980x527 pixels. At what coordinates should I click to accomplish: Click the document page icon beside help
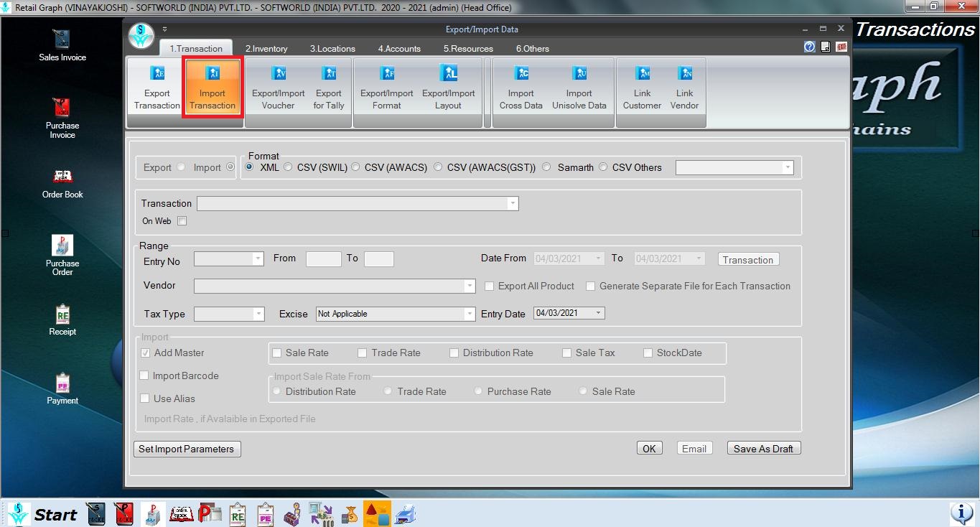(826, 47)
